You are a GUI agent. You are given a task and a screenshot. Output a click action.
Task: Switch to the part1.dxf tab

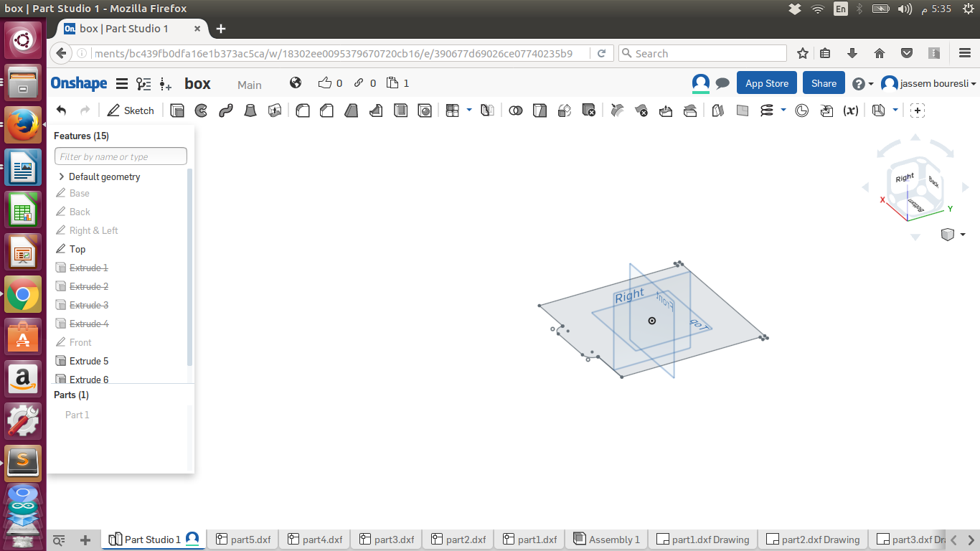point(530,540)
